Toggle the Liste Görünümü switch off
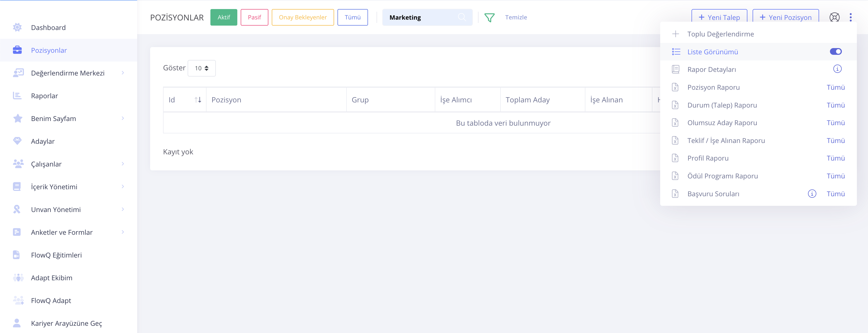This screenshot has width=868, height=333. [x=835, y=51]
